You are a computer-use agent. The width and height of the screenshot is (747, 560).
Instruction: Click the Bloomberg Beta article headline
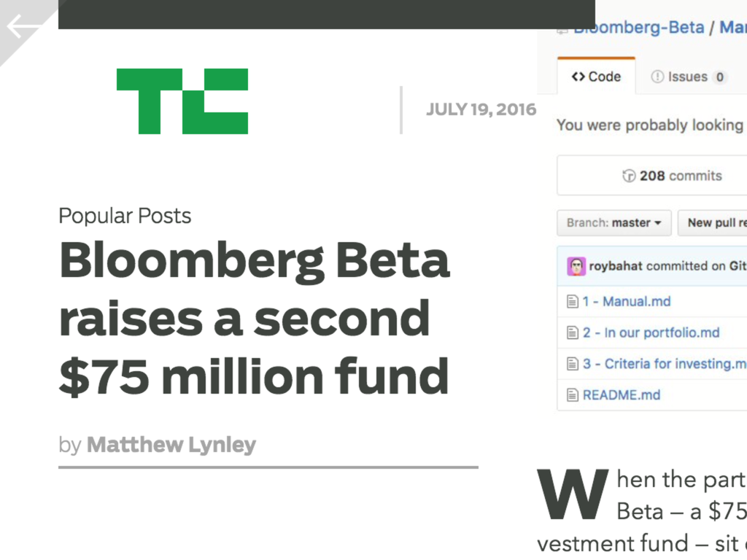click(254, 318)
